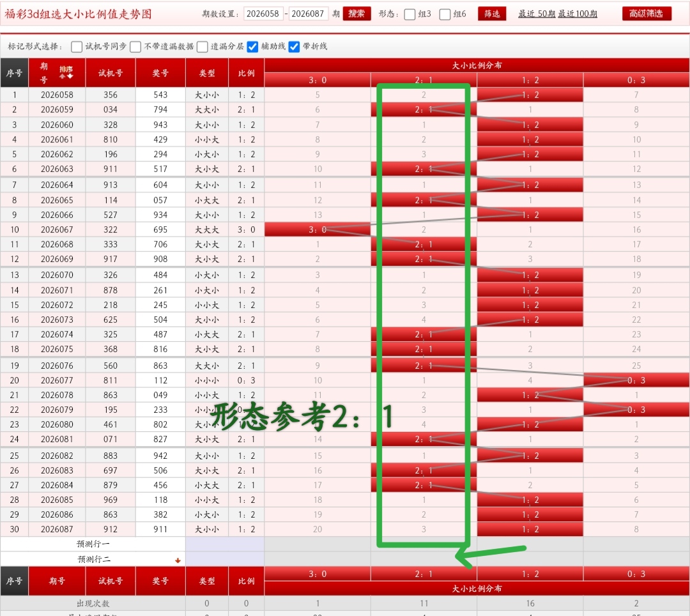
Task: Click the 序号 header cell
Action: [x=15, y=72]
